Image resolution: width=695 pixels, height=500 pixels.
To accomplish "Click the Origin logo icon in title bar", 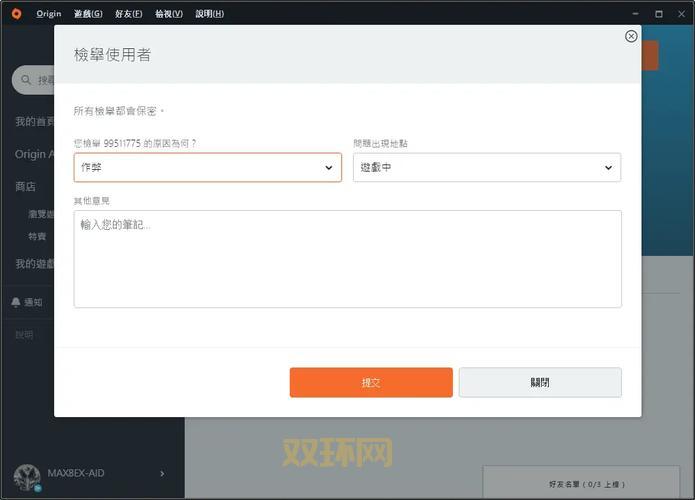I will coord(16,14).
